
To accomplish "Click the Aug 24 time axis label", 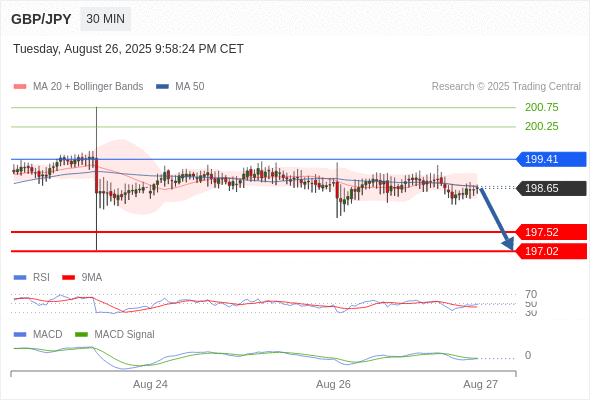I will click(150, 384).
